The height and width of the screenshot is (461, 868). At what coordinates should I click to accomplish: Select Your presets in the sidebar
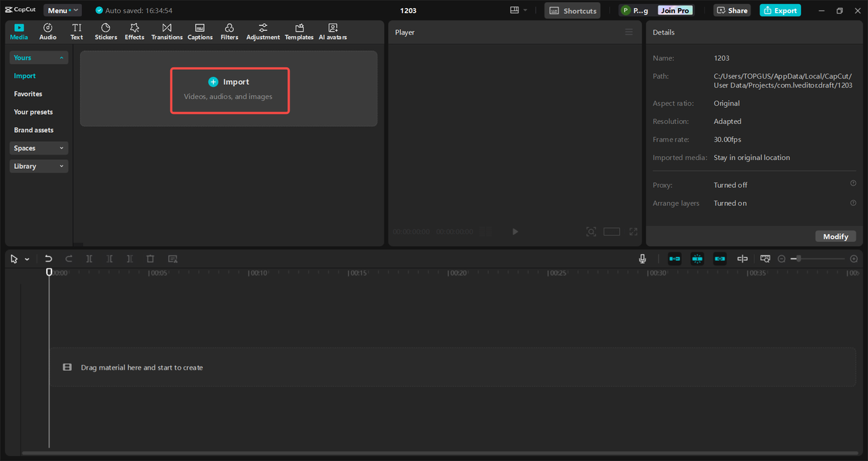point(33,112)
